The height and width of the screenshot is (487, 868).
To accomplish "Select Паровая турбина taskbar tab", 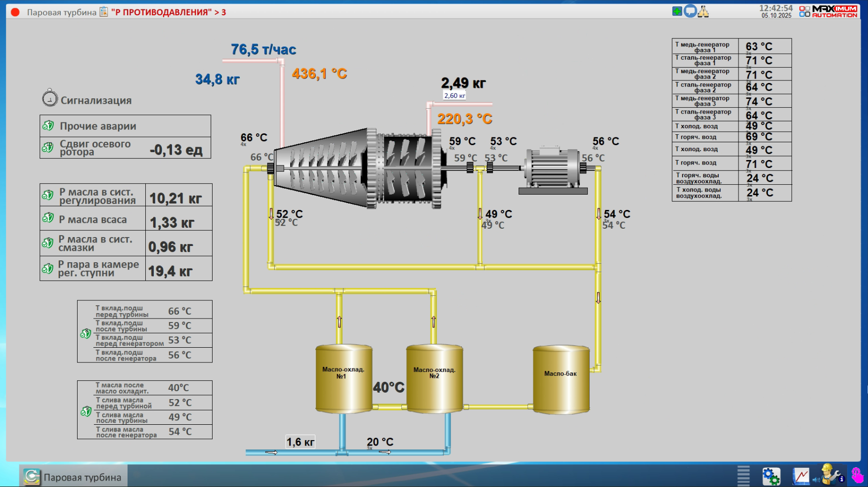I will pyautogui.click(x=73, y=477).
